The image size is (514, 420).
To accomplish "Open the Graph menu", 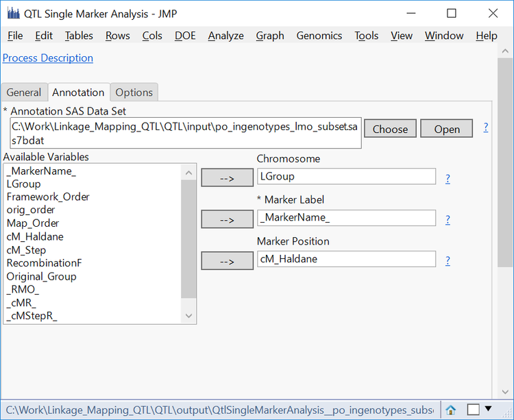I will (x=270, y=36).
